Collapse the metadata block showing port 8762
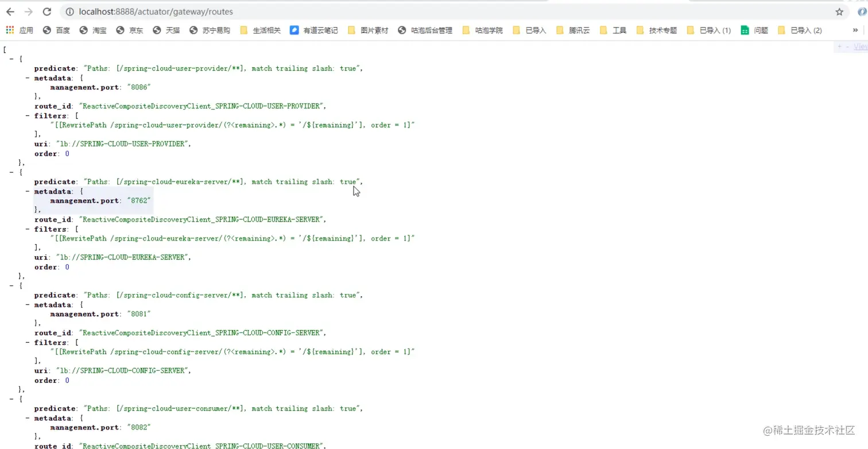This screenshot has width=868, height=449. pos(27,191)
